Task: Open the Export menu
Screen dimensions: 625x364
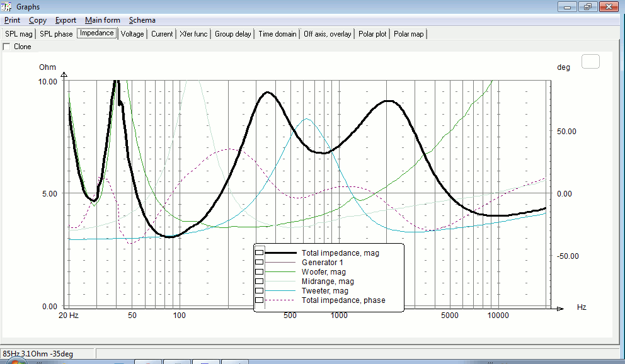Action: click(x=66, y=20)
